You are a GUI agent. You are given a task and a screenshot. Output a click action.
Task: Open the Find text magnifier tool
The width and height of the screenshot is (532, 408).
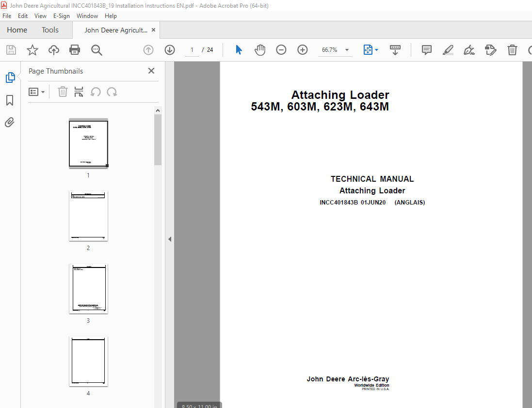[x=97, y=50]
